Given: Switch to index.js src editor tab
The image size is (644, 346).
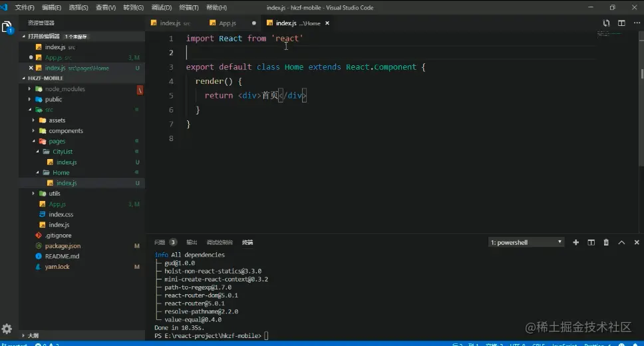Looking at the screenshot, I should click(174, 23).
